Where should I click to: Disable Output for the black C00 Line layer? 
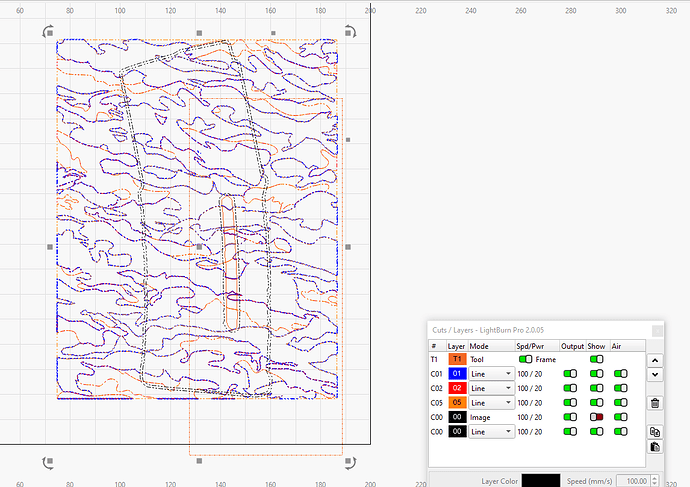coord(570,431)
